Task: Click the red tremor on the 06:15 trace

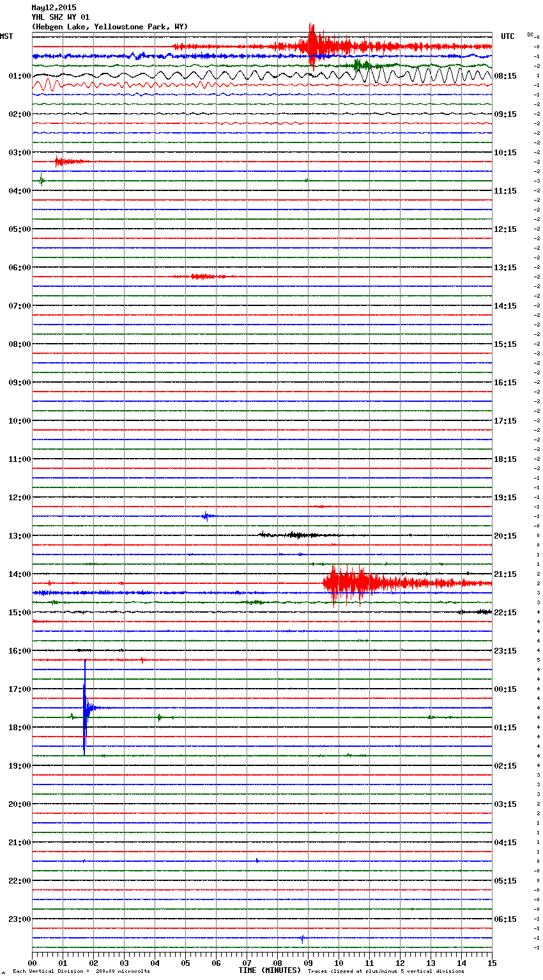Action: [x=201, y=277]
